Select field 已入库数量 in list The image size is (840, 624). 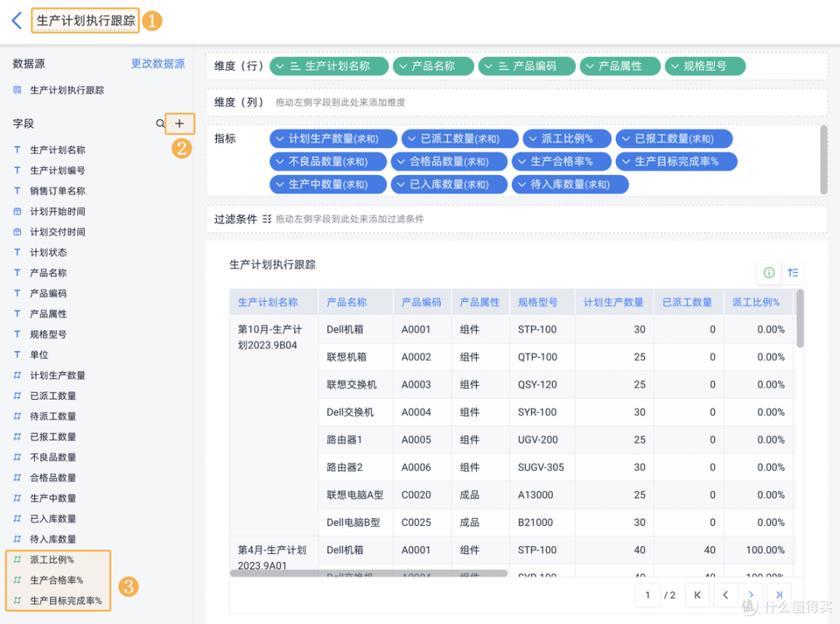point(53,519)
